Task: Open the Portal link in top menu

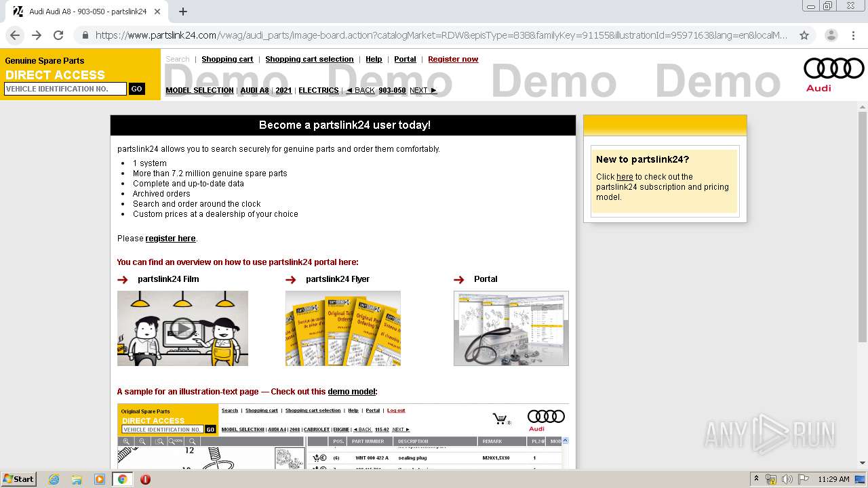Action: click(x=405, y=59)
